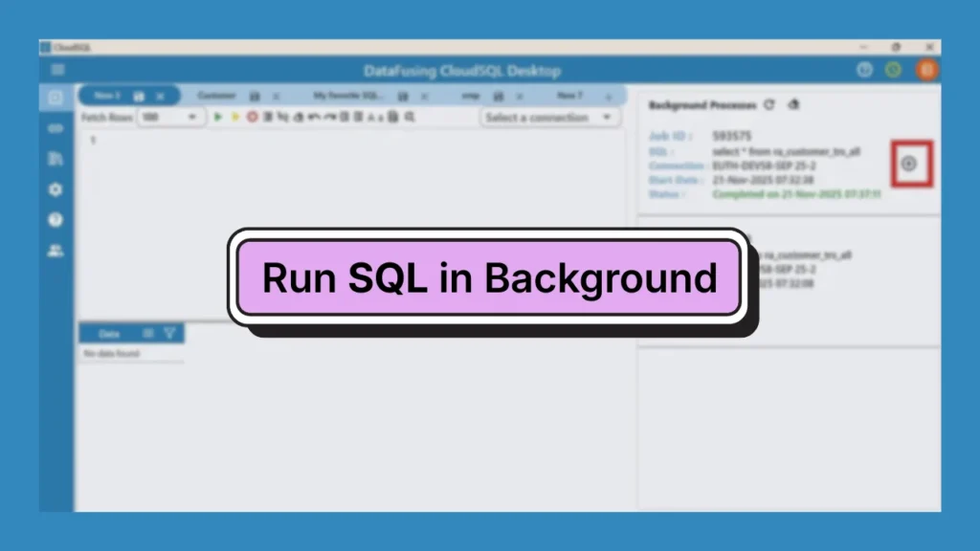The height and width of the screenshot is (551, 980).
Task: Click the yellow run-in-background play icon
Action: 235,117
